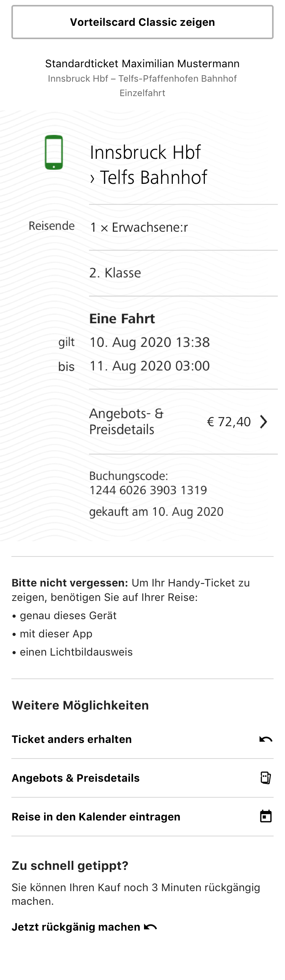The width and height of the screenshot is (285, 980).
Task: Click the 1 × Erwachsene:r traveler entry
Action: [x=139, y=227]
